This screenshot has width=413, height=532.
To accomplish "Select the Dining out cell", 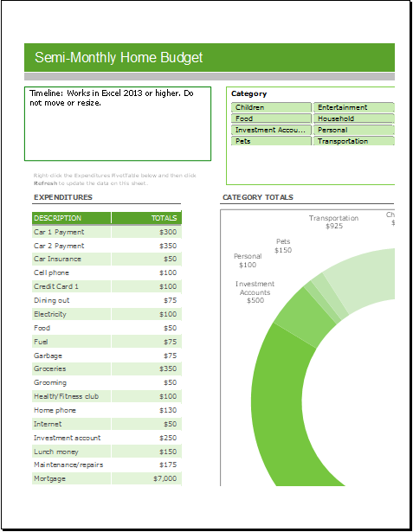I will [x=71, y=300].
